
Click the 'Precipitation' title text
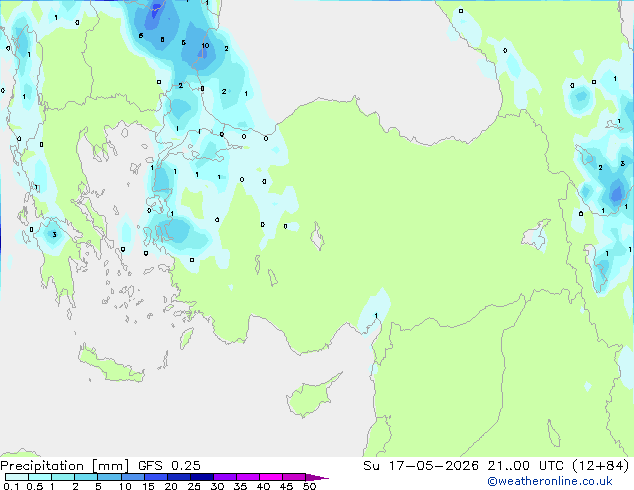click(x=42, y=466)
